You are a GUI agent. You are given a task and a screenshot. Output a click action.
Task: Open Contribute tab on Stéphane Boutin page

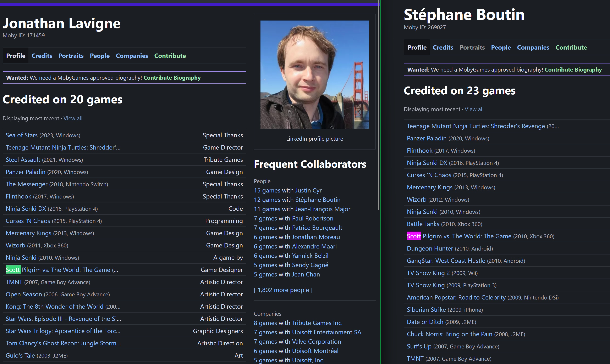[x=571, y=47]
